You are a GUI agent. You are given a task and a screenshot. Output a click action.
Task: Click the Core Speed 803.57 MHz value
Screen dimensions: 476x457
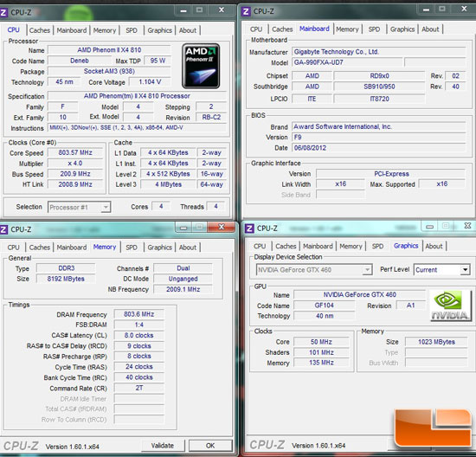pyautogui.click(x=75, y=152)
